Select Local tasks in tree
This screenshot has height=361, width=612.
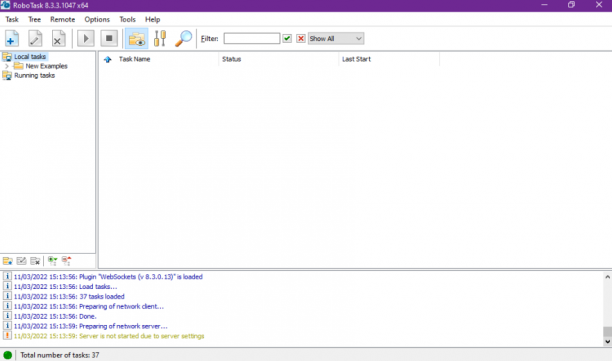pyautogui.click(x=30, y=57)
